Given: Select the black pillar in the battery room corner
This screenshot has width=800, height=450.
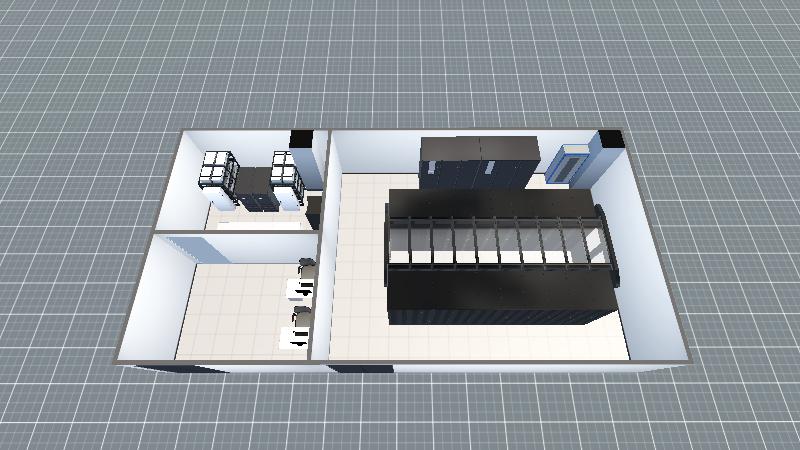Looking at the screenshot, I should pos(300,139).
